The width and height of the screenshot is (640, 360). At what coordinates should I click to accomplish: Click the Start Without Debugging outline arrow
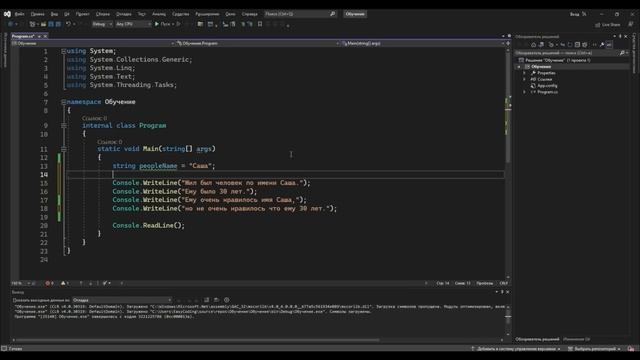pos(178,24)
